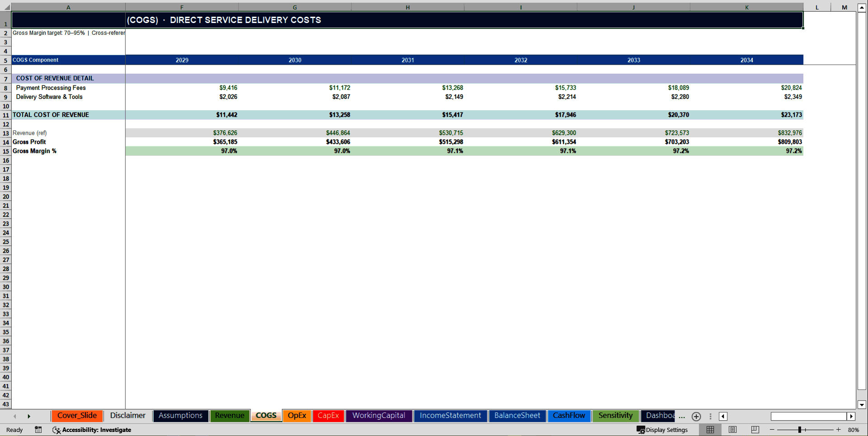Open the Assumptions sheet
The image size is (868, 436).
click(180, 416)
